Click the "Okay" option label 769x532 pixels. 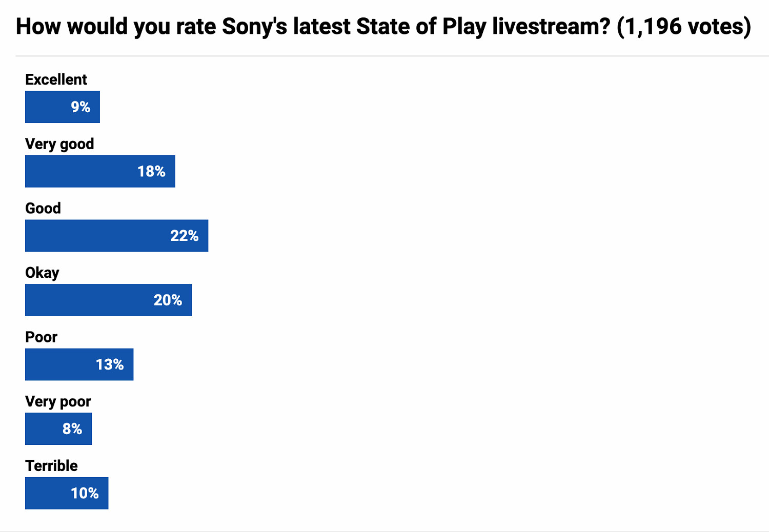point(42,273)
